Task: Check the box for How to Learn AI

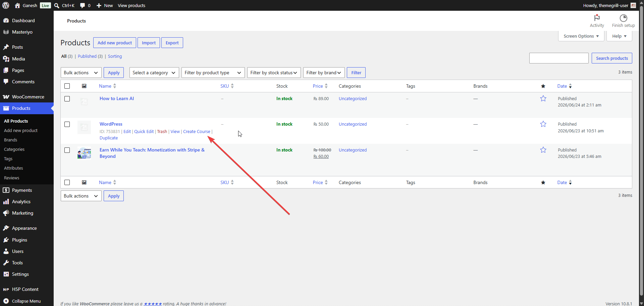Action: coord(67,99)
